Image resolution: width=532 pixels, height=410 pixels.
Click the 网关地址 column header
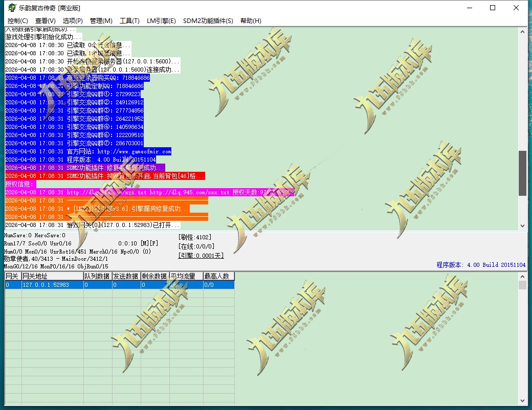pos(52,276)
